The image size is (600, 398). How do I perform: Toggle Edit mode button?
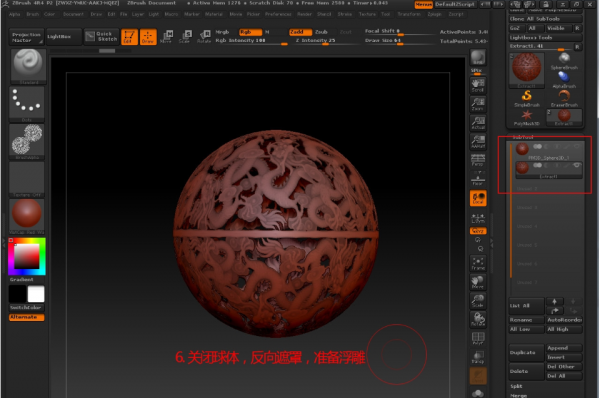click(x=129, y=37)
